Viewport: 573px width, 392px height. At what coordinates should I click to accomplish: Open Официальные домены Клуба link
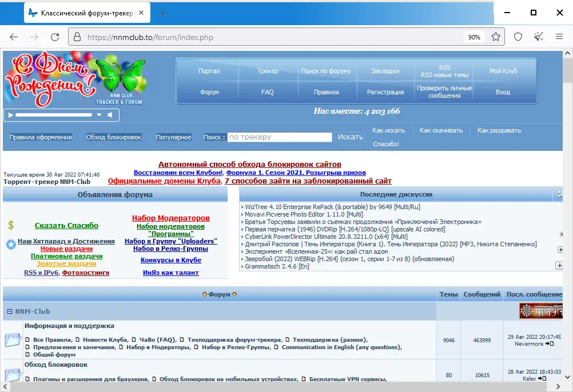(x=164, y=181)
